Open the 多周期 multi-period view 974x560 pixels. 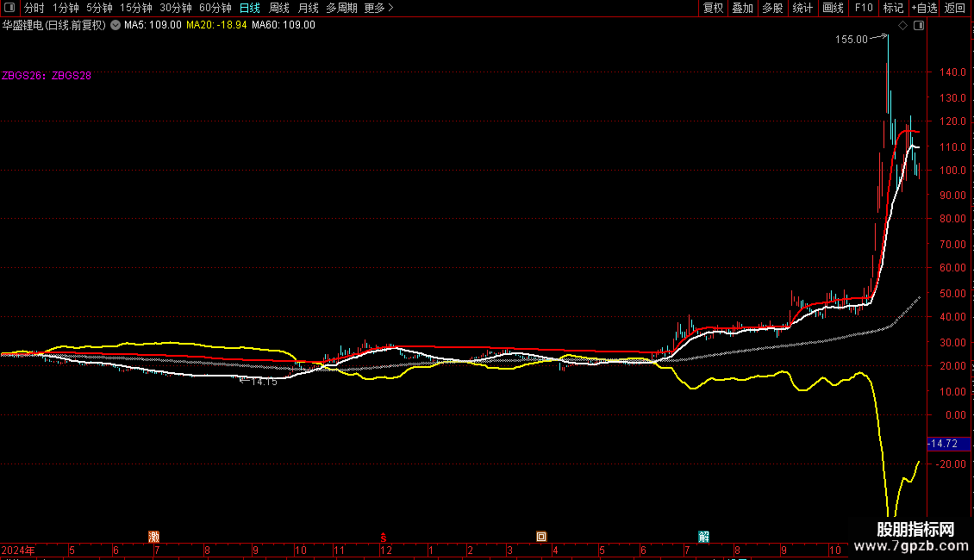pyautogui.click(x=341, y=8)
